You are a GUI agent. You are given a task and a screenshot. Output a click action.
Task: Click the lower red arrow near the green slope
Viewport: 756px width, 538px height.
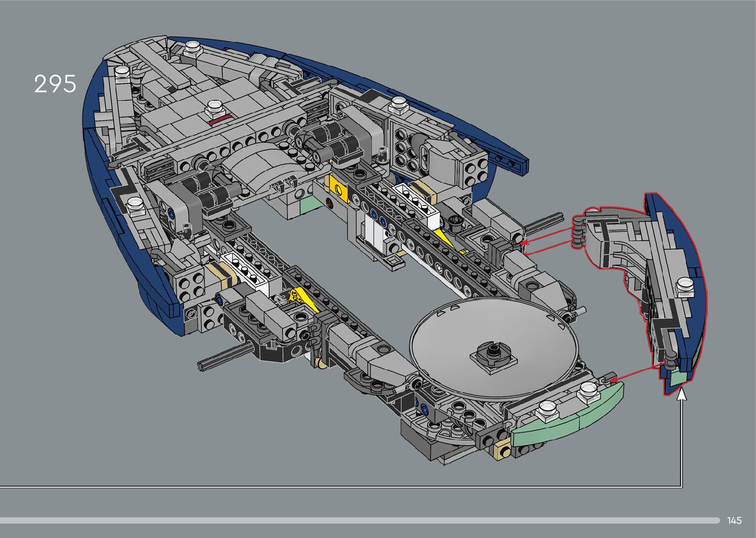(635, 373)
